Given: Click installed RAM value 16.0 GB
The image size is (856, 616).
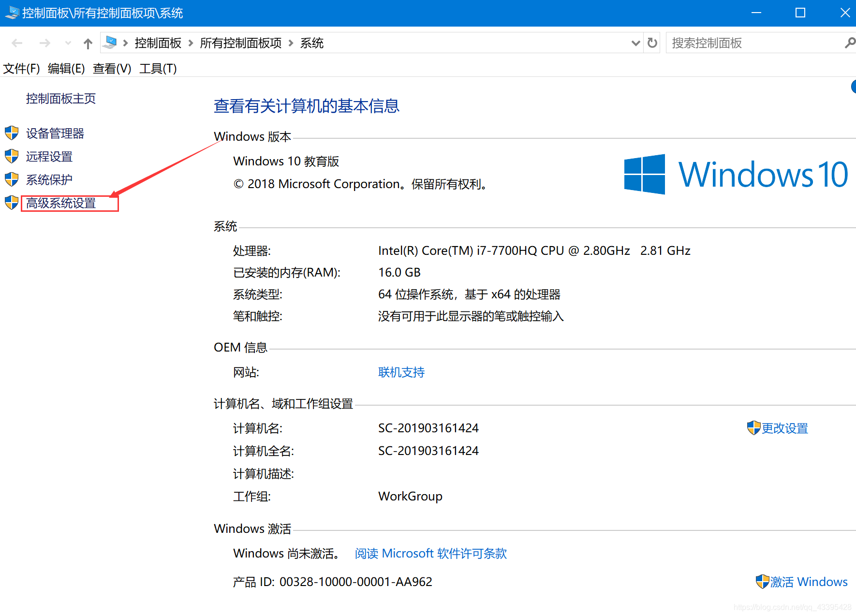Looking at the screenshot, I should tap(399, 272).
